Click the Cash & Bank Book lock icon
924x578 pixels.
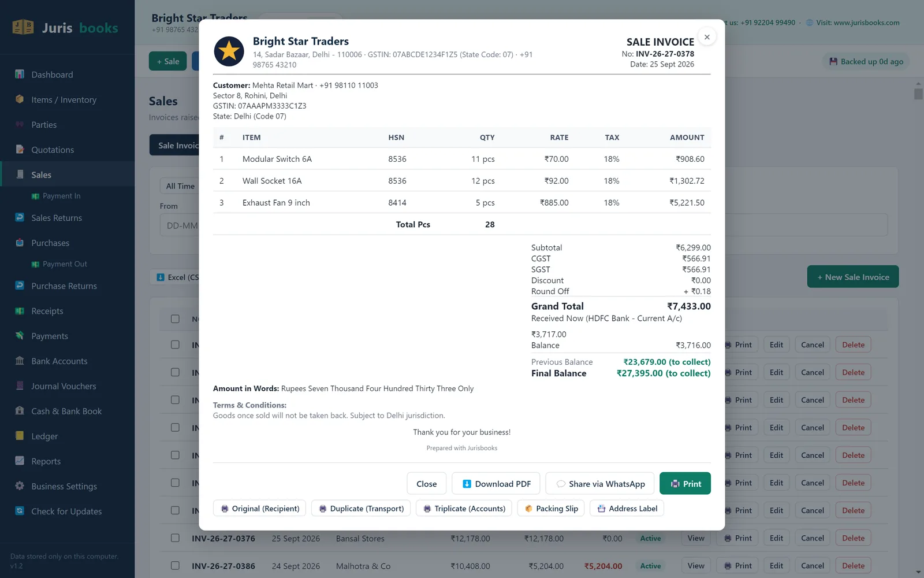pos(20,411)
